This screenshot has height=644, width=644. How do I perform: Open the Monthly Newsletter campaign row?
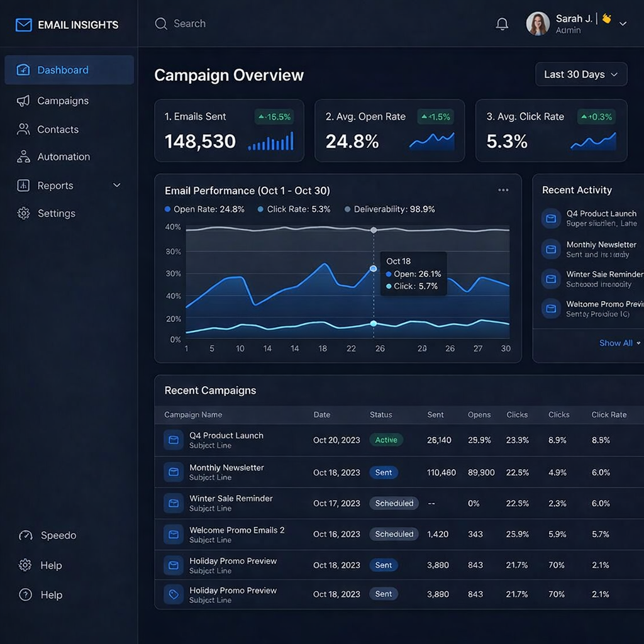click(226, 472)
